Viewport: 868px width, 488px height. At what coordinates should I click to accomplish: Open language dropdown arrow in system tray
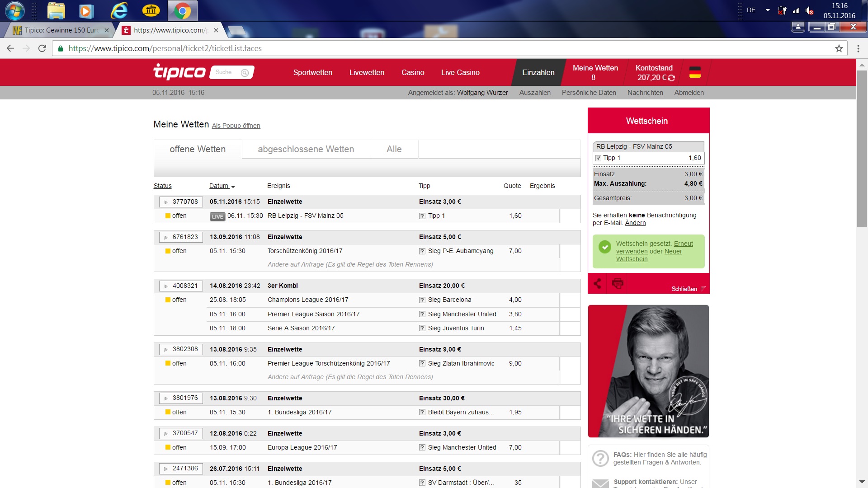pos(768,10)
